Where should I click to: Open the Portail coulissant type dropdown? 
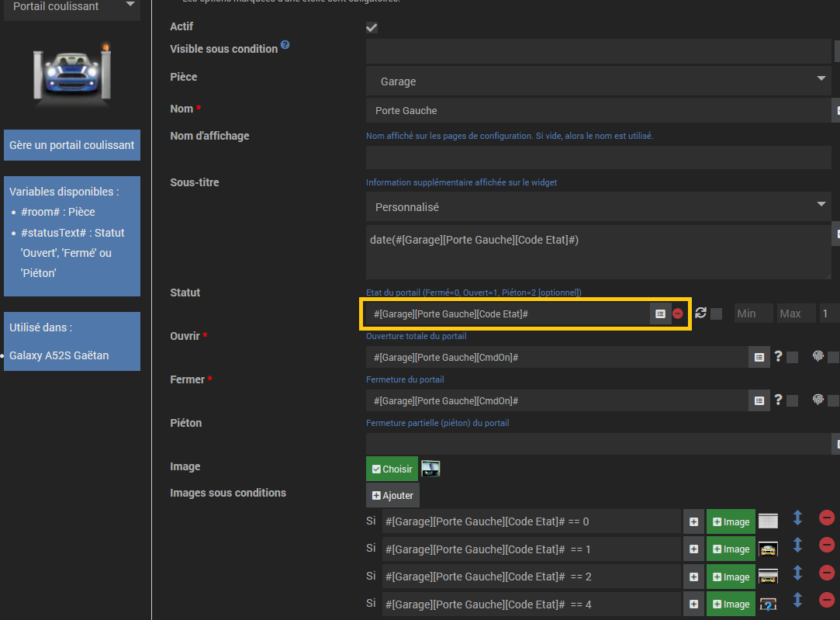72,8
